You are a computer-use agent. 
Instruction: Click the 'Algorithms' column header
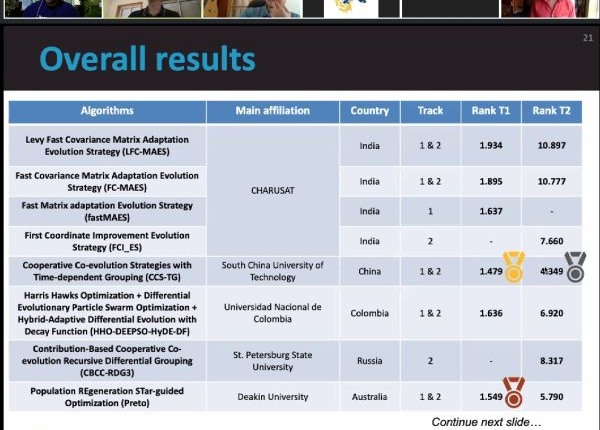(107, 111)
